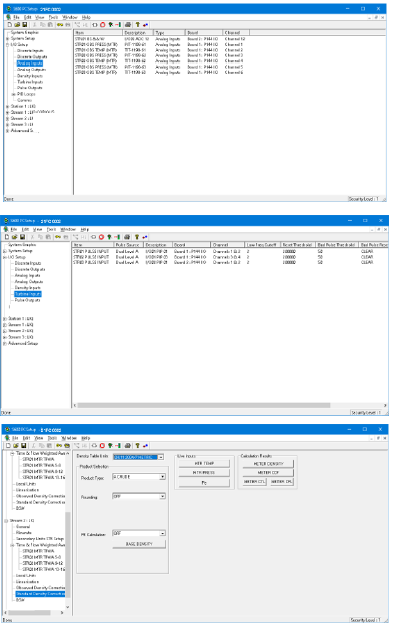Open the Rounding dropdown set to OFF

[x=139, y=497]
